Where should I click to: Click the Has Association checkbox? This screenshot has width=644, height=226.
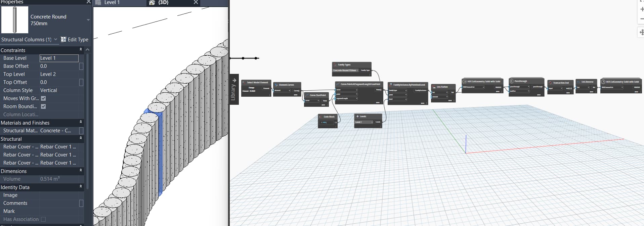point(43,219)
